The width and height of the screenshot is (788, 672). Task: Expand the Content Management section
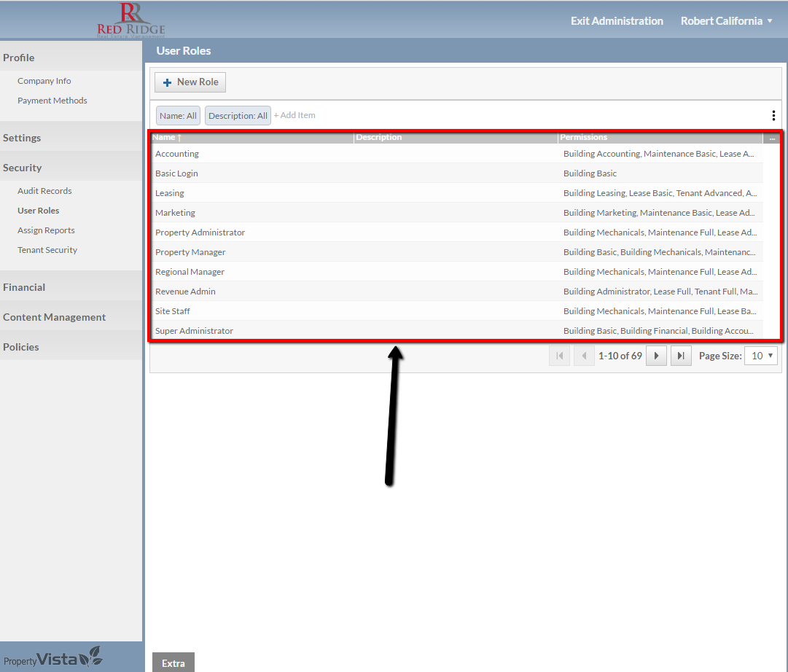click(x=54, y=317)
